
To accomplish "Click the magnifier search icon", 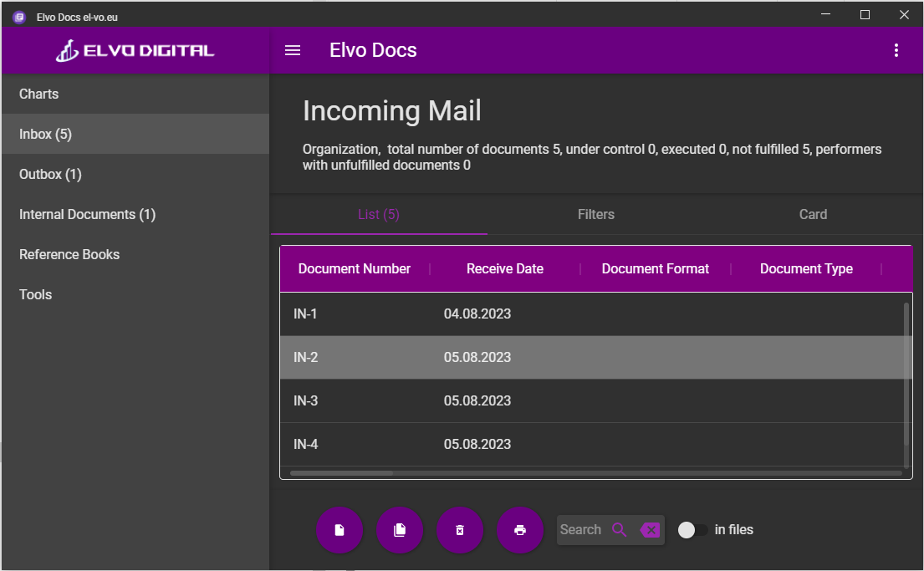I will pyautogui.click(x=619, y=529).
